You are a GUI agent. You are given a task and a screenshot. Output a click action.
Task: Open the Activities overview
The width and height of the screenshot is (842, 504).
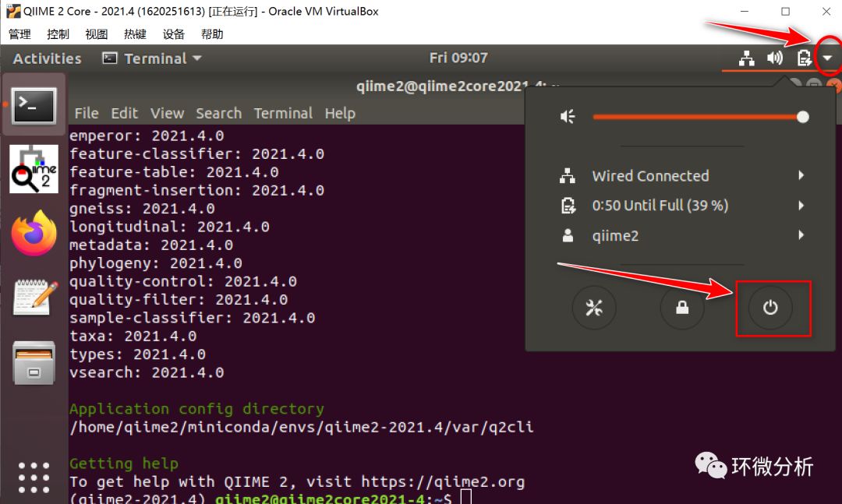(x=48, y=58)
